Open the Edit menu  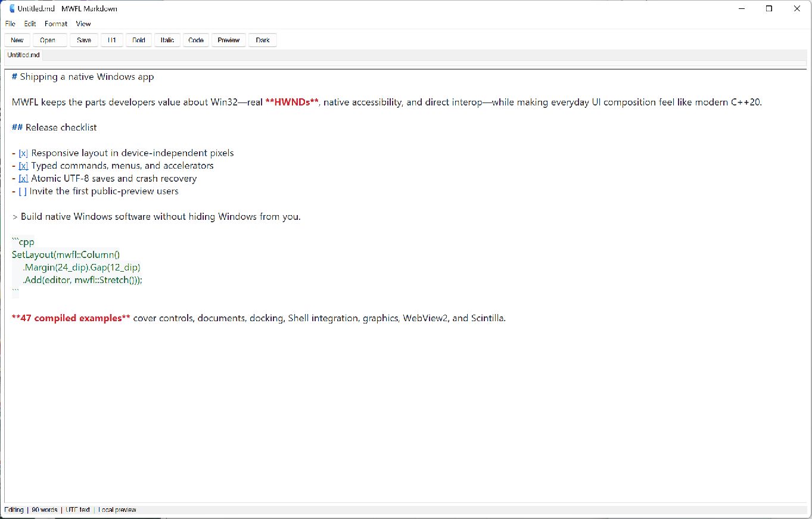pos(30,24)
